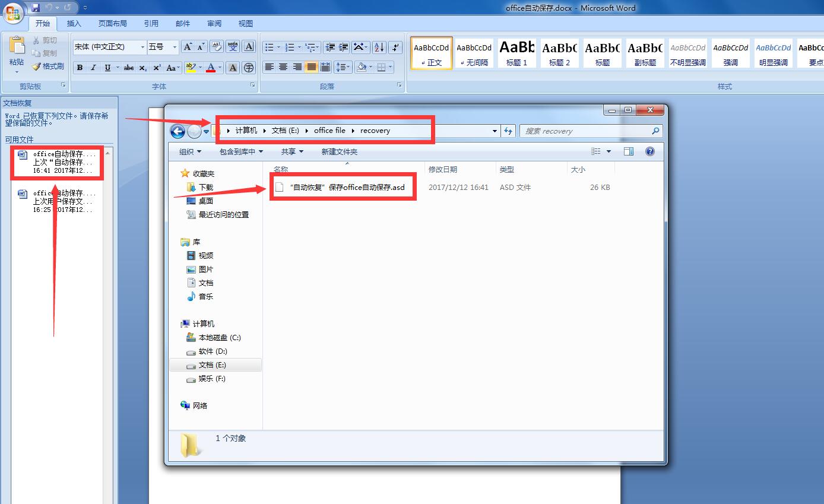Image resolution: width=824 pixels, height=504 pixels.
Task: Click the Explorer refresh icon beside address bar
Action: coord(508,131)
